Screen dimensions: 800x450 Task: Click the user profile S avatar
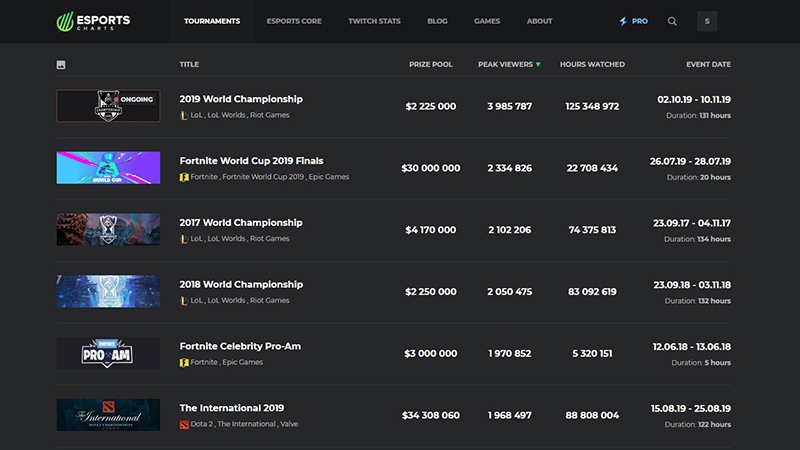707,21
